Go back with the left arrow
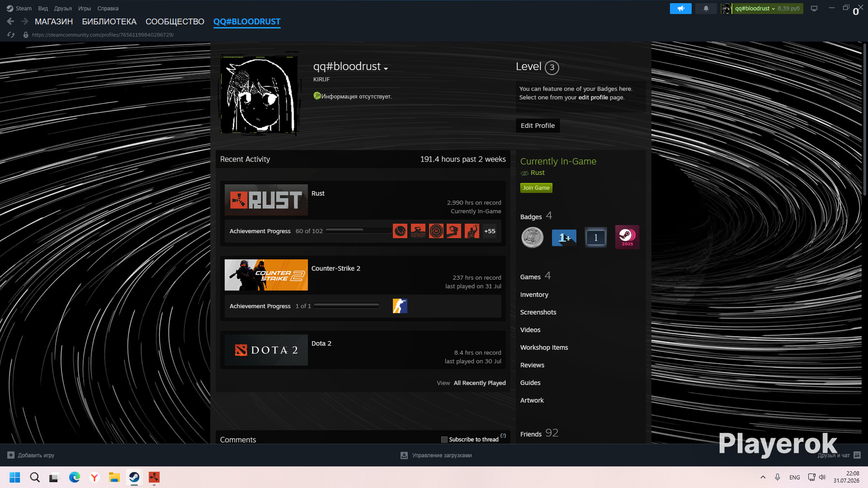 click(x=10, y=21)
